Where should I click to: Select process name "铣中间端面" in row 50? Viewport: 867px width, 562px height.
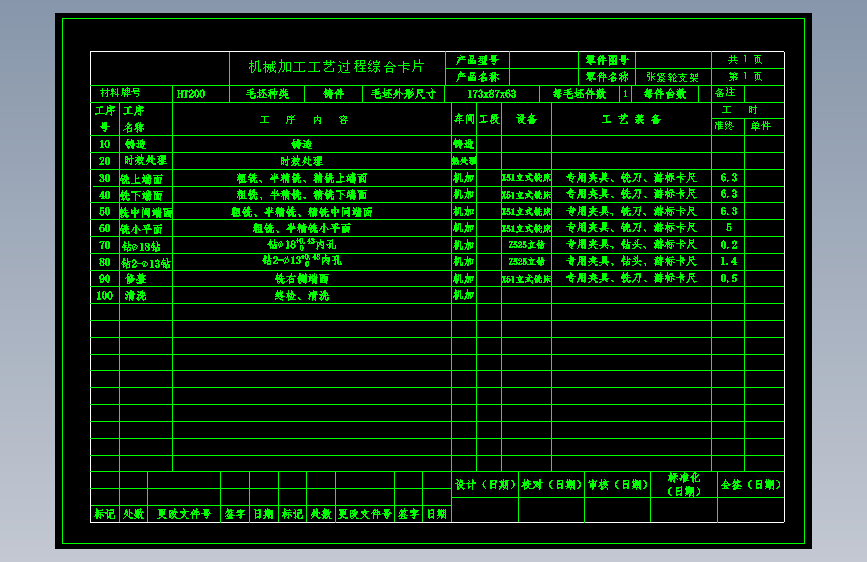click(147, 212)
